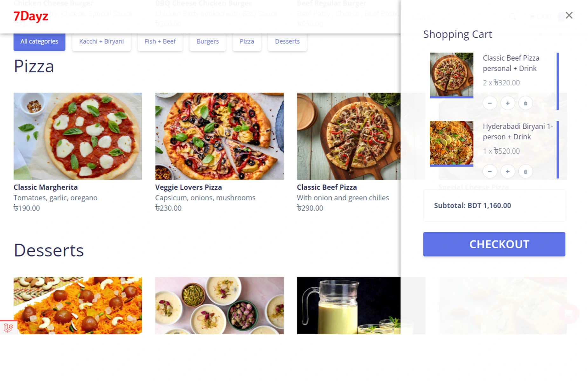Viewport: 588px width, 381px height.
Task: Click Classic Beef Pizza cart thumbnail
Action: pyautogui.click(x=451, y=75)
